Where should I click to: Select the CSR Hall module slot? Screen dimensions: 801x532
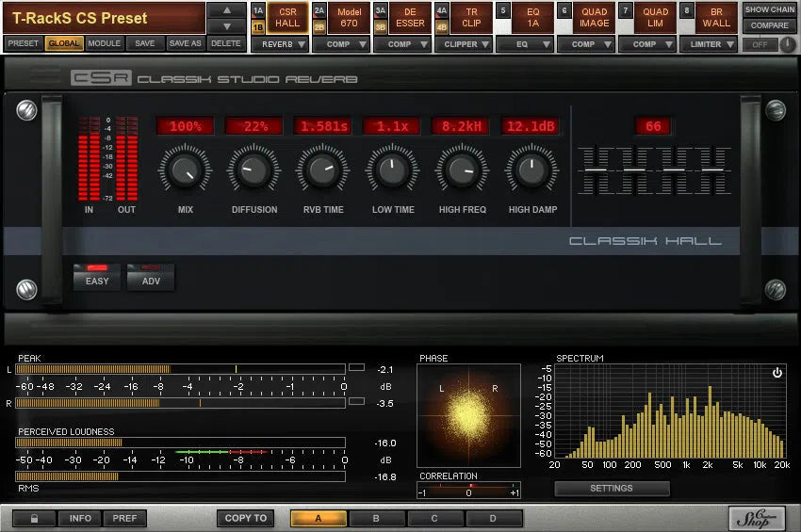coord(286,17)
